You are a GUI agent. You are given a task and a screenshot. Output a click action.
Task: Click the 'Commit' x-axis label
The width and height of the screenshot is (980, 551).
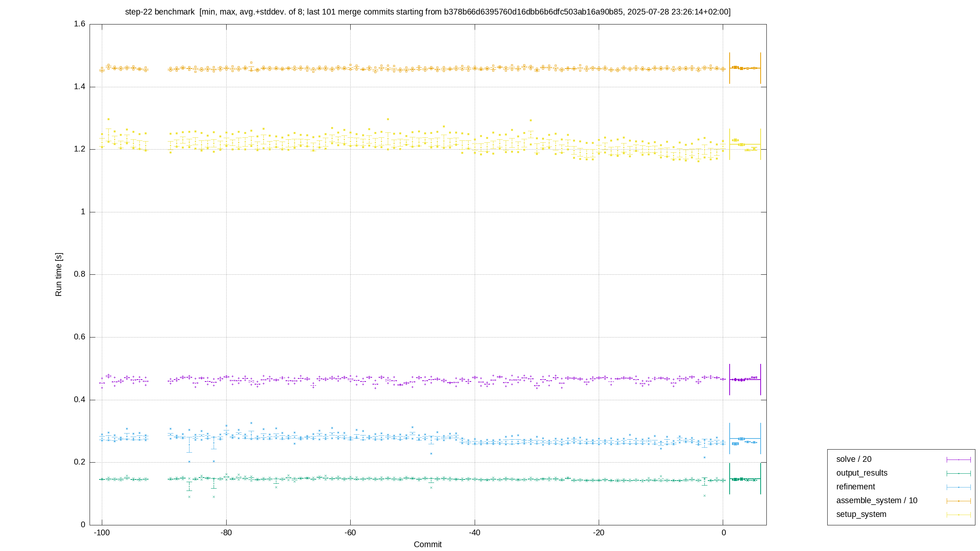(x=428, y=544)
